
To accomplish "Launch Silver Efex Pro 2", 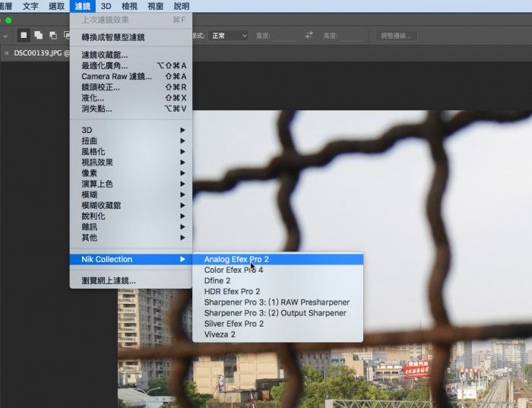I will 277,324.
